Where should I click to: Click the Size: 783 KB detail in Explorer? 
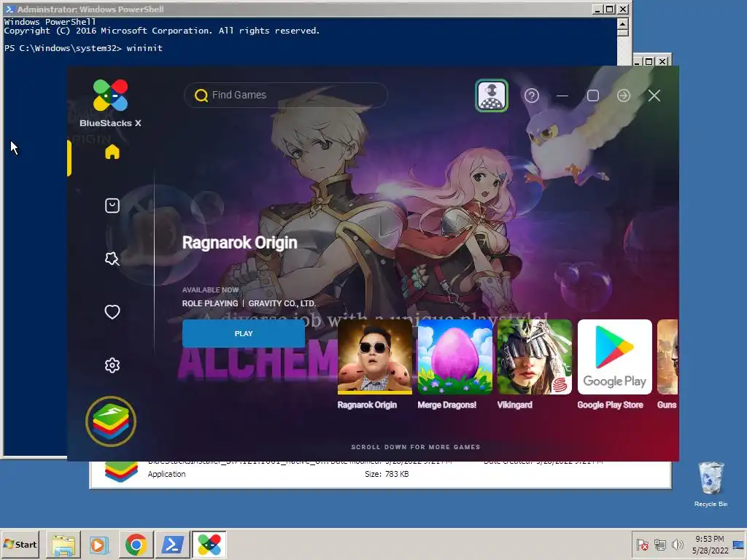coord(387,474)
